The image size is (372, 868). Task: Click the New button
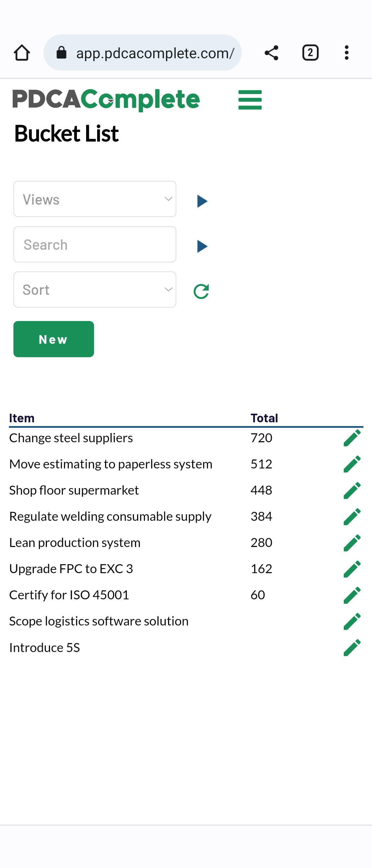pos(54,339)
